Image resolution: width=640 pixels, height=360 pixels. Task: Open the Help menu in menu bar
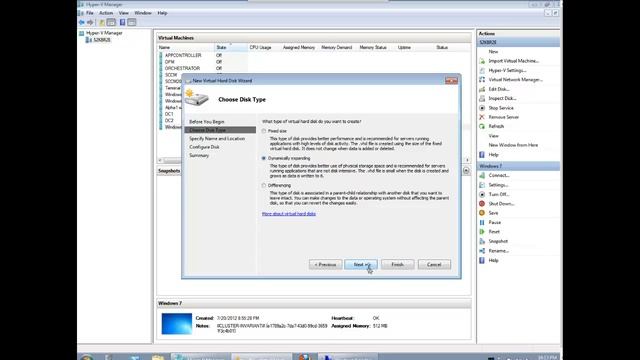click(162, 13)
